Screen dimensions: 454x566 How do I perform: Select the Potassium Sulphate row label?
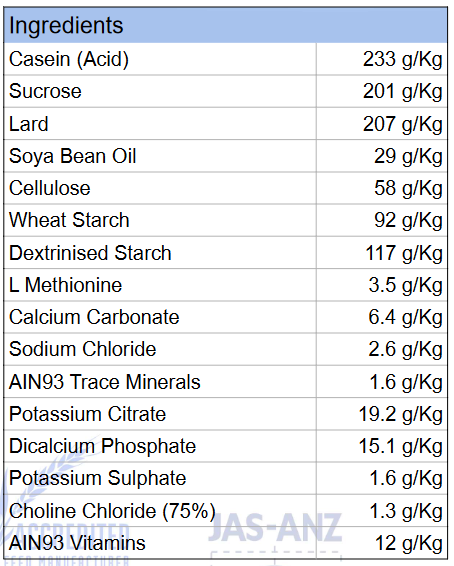click(97, 479)
